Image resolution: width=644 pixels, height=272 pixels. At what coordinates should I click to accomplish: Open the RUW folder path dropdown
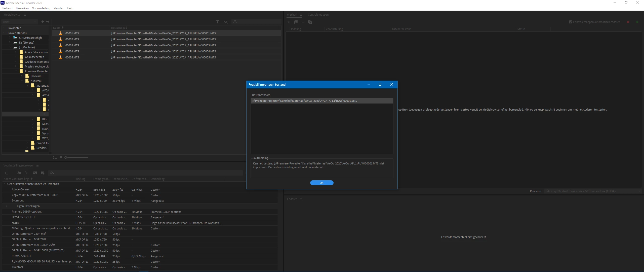(20, 22)
